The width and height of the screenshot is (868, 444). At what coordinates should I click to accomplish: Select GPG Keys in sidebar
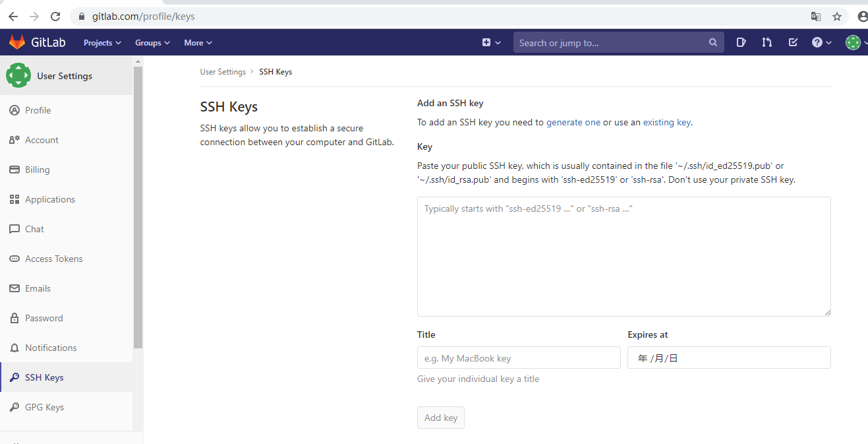point(67,407)
